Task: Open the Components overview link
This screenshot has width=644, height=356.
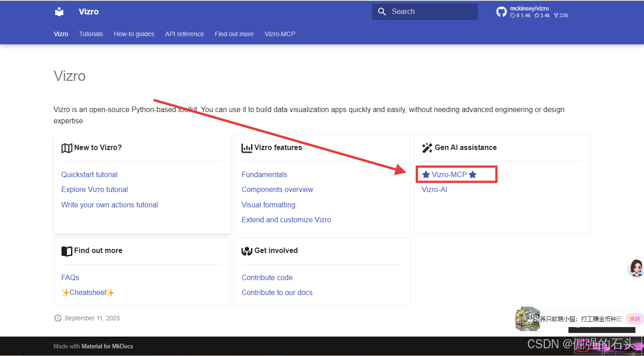Action: pyautogui.click(x=277, y=189)
